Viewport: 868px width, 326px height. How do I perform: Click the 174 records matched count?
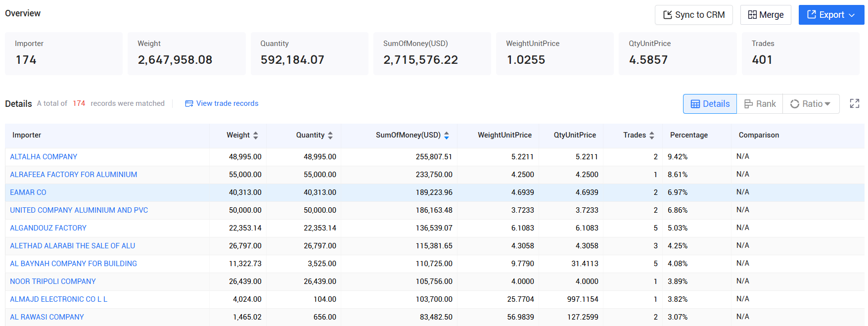(x=79, y=103)
